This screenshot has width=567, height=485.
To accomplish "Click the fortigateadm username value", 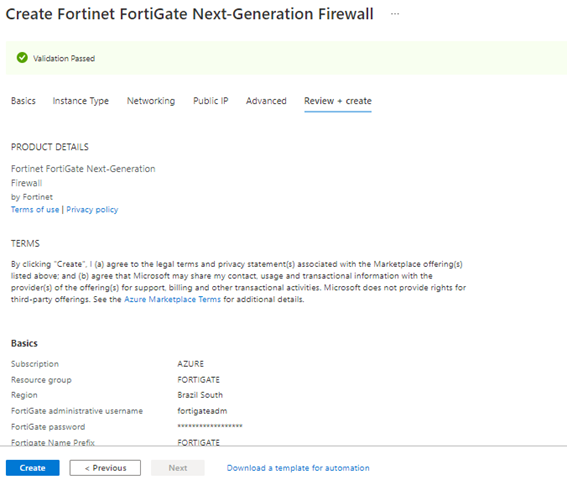I will tap(202, 411).
